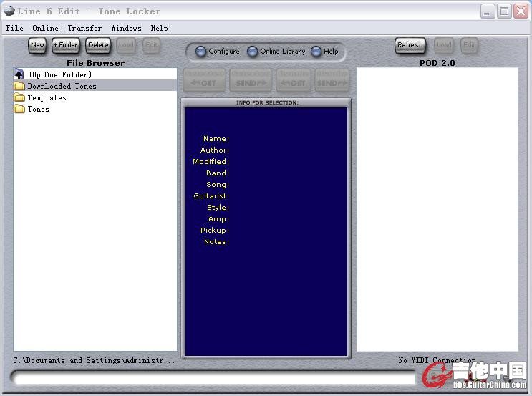Click the greyed Edit button above File Browser
This screenshot has height=396, width=532.
pos(151,45)
